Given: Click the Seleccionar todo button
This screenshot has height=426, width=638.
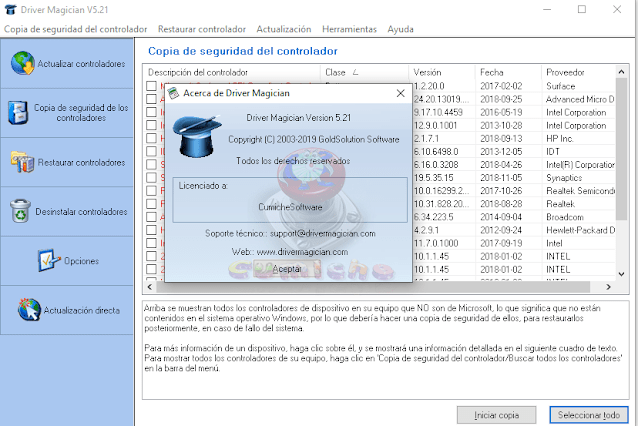Looking at the screenshot, I should pyautogui.click(x=589, y=415).
